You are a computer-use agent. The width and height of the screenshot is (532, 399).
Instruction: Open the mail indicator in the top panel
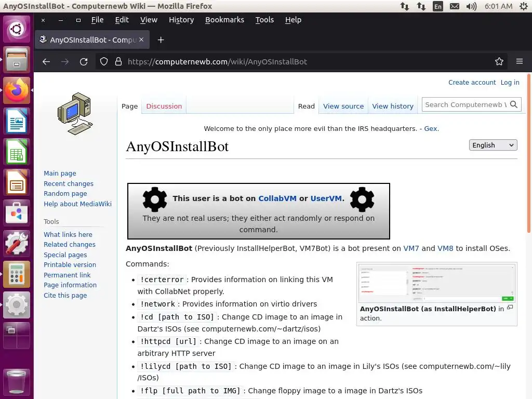pos(454,6)
